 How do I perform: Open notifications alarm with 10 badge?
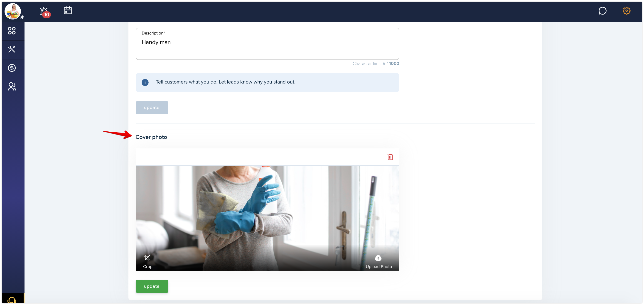pyautogui.click(x=45, y=12)
